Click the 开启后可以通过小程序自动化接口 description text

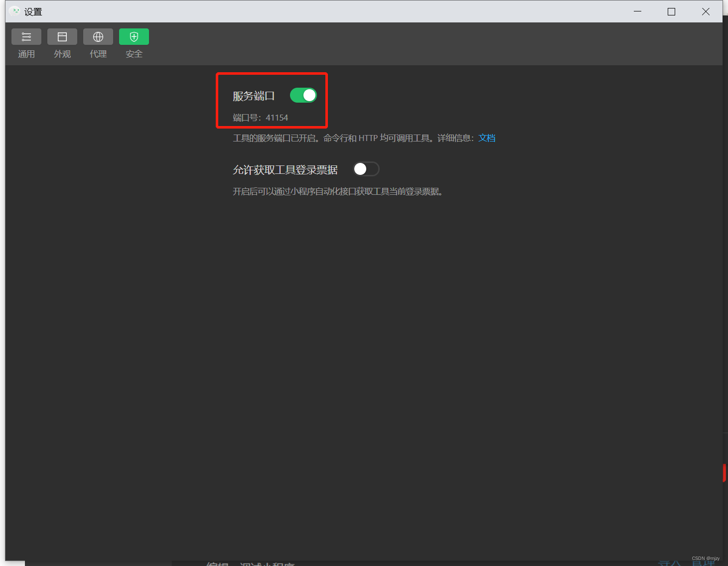click(338, 191)
